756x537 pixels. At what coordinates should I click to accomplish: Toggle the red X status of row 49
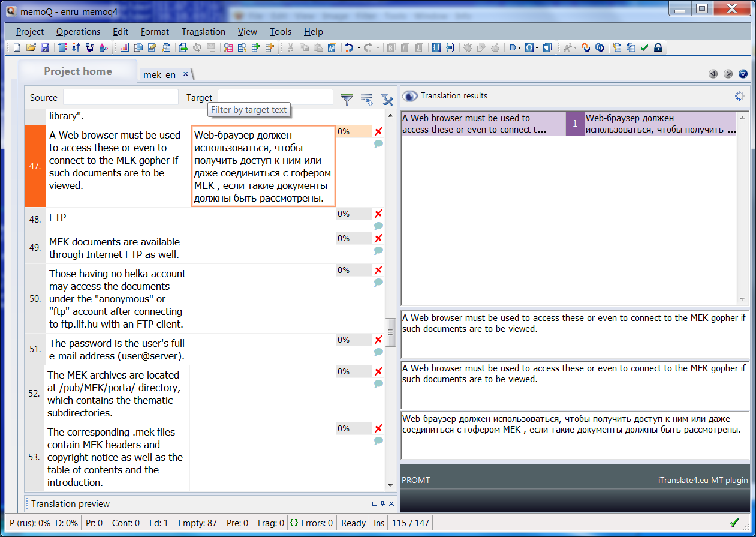click(x=378, y=239)
